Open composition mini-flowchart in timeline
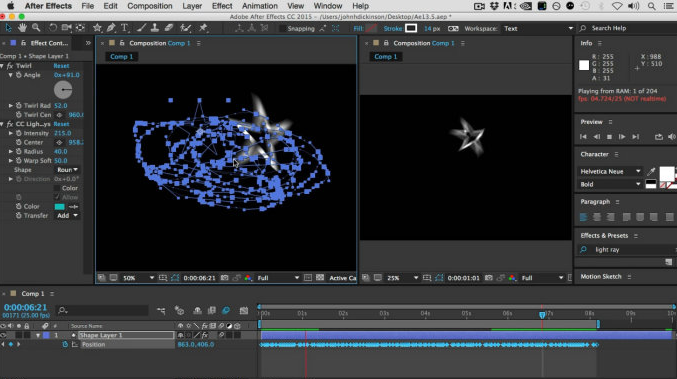The width and height of the screenshot is (677, 379). [161, 310]
